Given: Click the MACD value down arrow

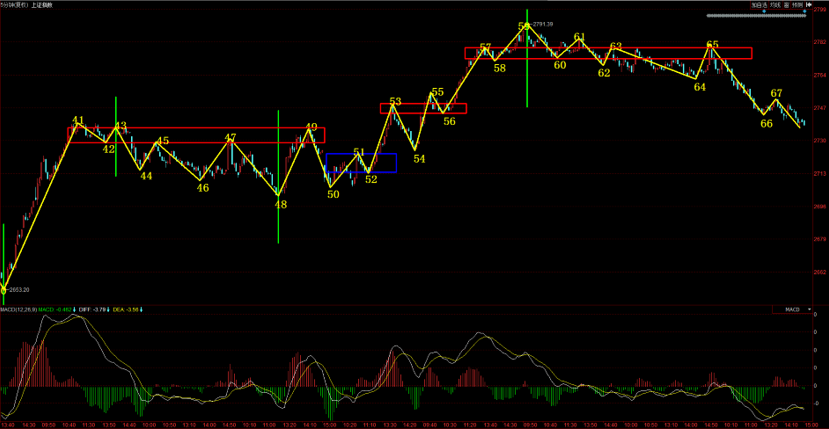Looking at the screenshot, I should [x=76, y=310].
